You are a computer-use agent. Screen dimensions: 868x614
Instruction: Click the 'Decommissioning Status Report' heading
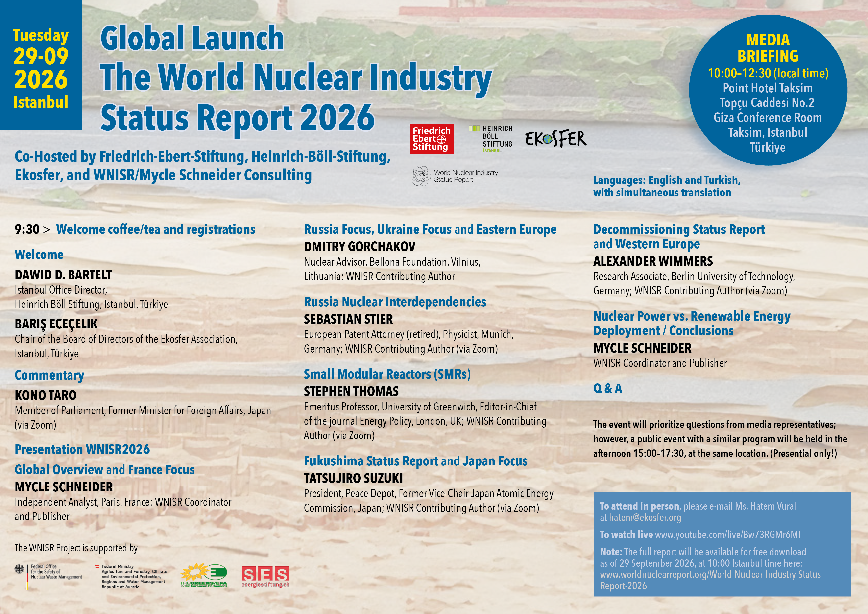679,229
